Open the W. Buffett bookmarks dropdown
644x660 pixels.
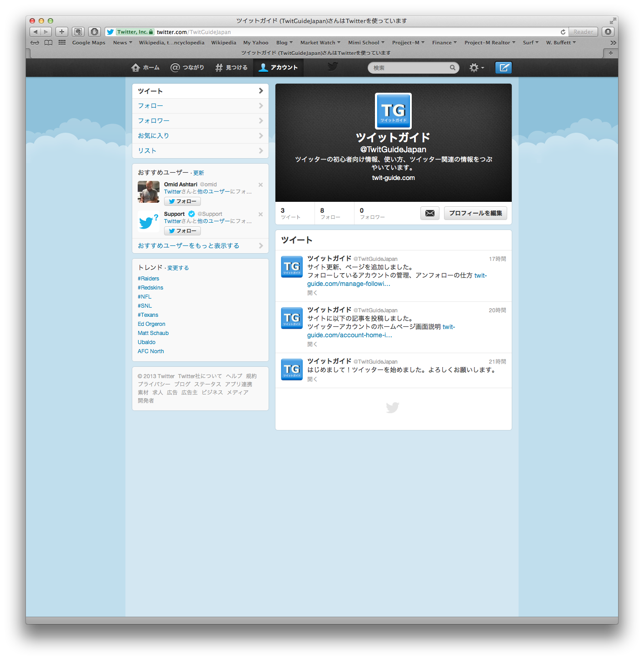click(561, 43)
